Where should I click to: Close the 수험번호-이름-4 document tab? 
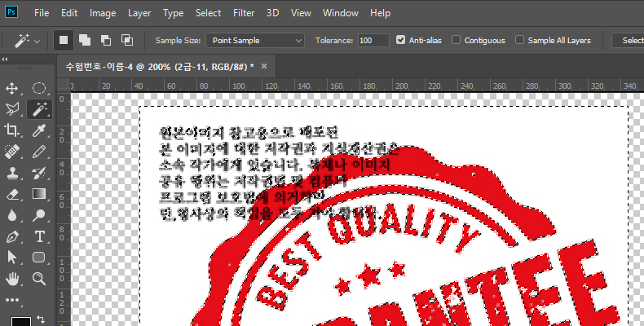click(x=264, y=66)
